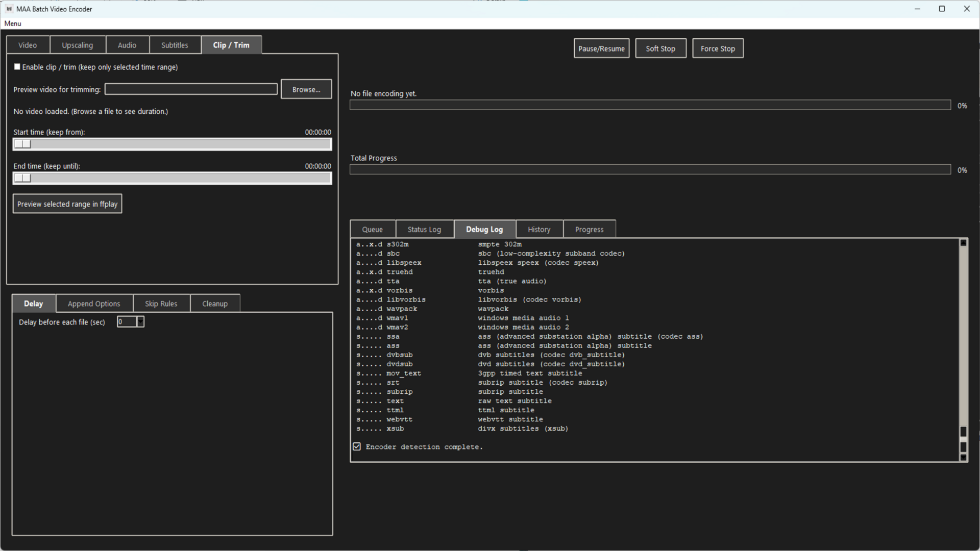
Task: Switch to the Skip Rules tab
Action: coord(161,303)
